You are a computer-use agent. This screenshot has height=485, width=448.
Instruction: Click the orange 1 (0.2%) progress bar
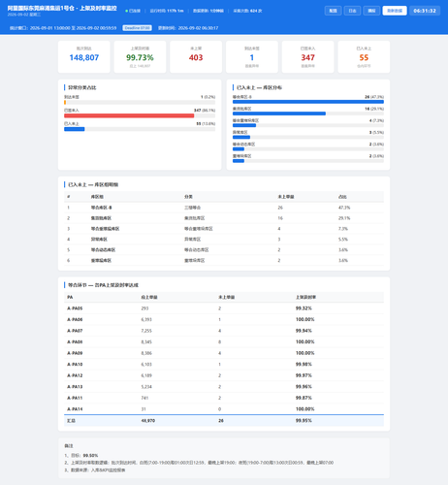coord(65,103)
